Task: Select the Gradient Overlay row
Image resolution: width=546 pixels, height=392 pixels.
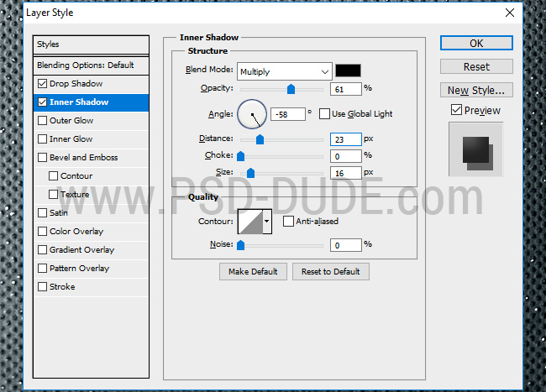Action: pyautogui.click(x=92, y=250)
